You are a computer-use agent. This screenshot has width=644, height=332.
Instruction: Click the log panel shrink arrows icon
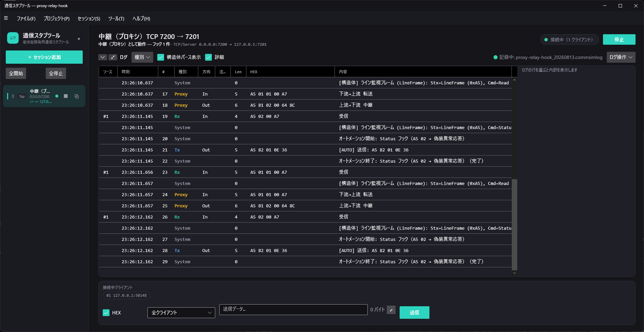pyautogui.click(x=113, y=57)
